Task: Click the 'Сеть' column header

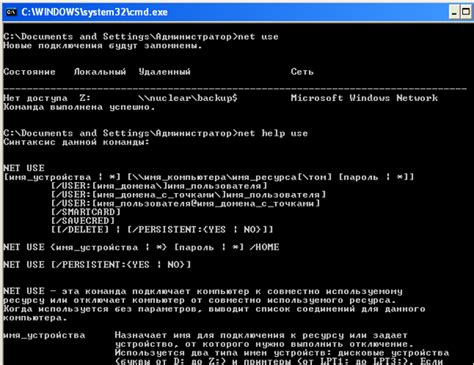Action: tap(302, 72)
